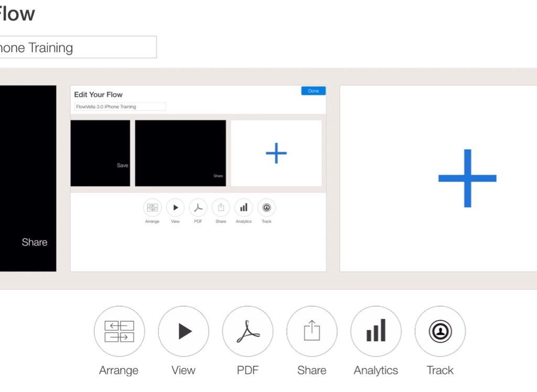Click the 'FlowVella 3.0 iPhone Training' field in preview
This screenshot has width=537, height=392.
(x=120, y=106)
